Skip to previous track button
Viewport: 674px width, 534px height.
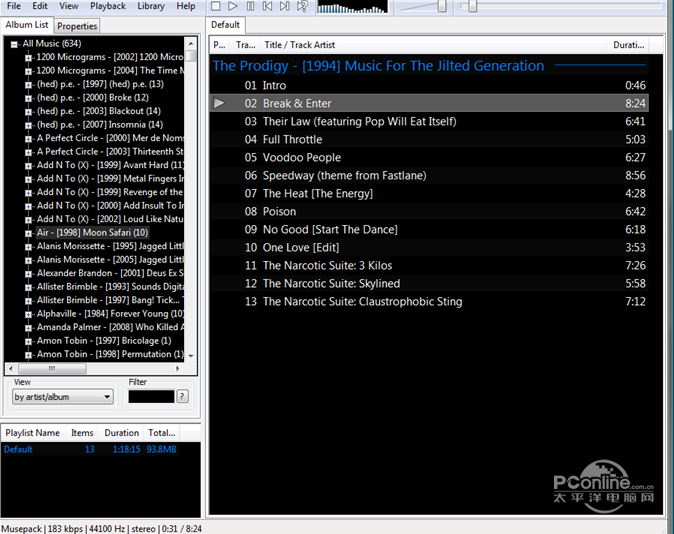[x=267, y=6]
